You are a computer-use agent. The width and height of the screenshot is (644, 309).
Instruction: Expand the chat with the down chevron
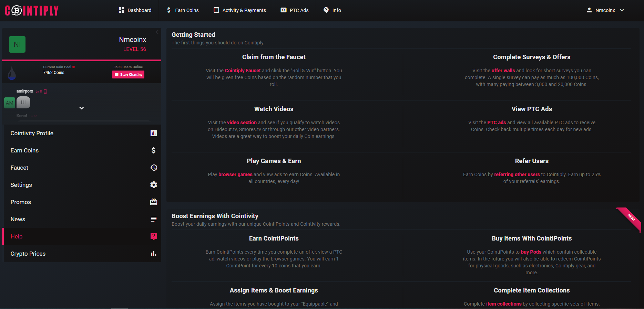tap(82, 108)
